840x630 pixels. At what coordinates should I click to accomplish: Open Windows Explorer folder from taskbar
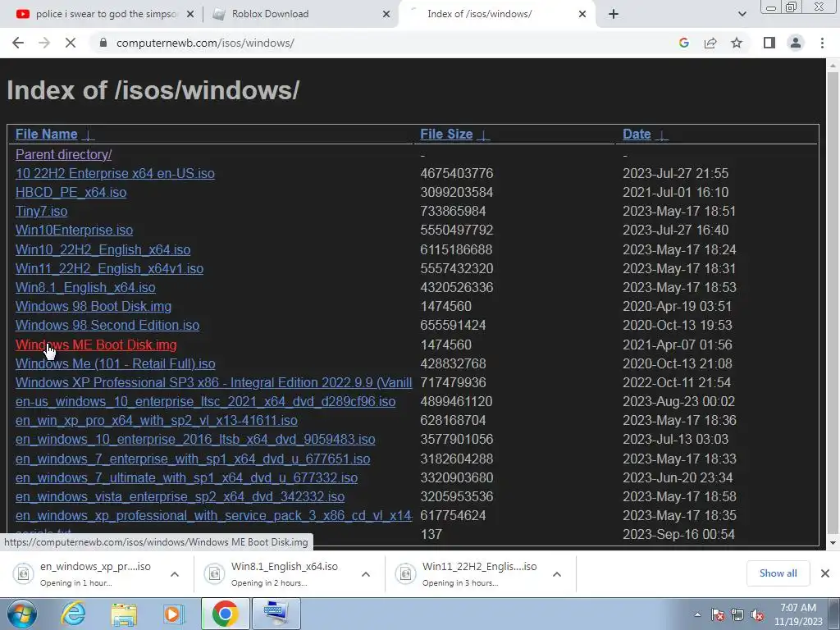pyautogui.click(x=124, y=614)
